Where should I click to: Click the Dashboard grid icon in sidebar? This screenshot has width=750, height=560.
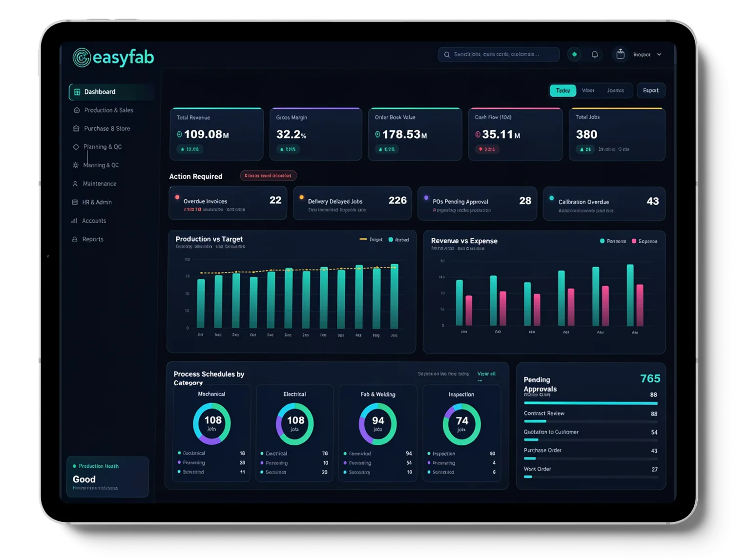point(77,92)
